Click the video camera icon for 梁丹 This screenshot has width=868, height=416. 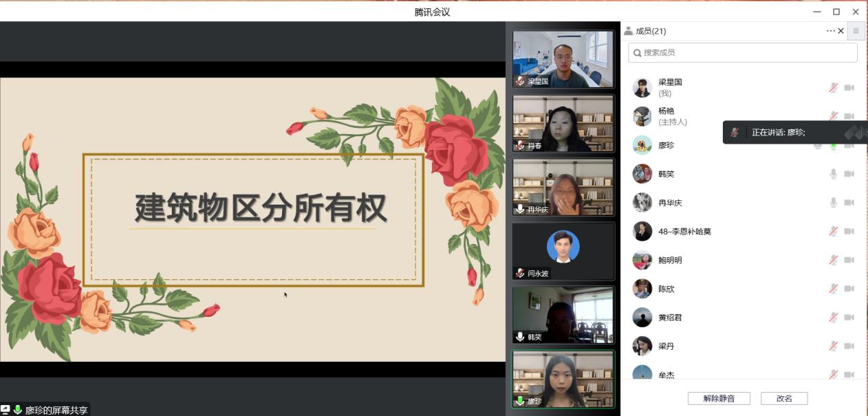pyautogui.click(x=849, y=346)
